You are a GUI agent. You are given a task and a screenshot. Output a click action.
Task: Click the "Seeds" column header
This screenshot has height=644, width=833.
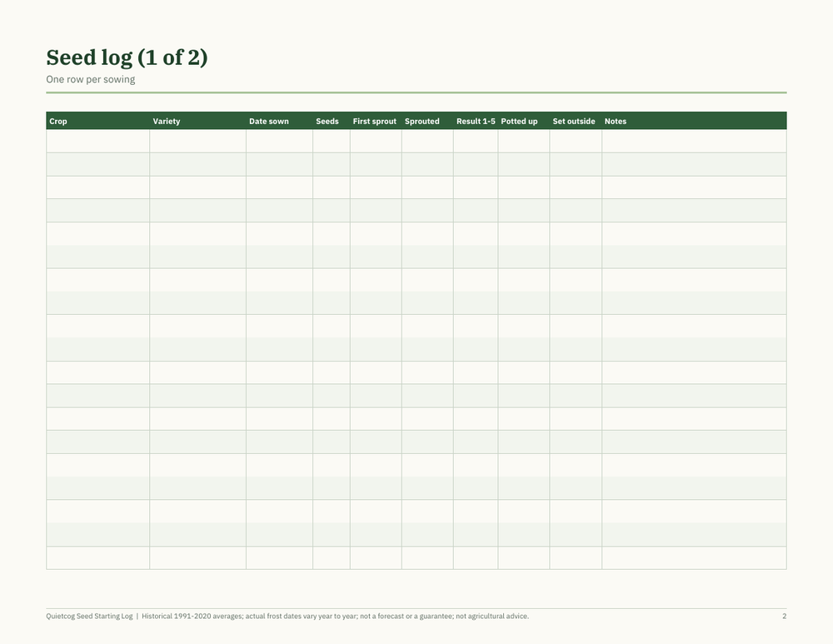[x=327, y=121]
